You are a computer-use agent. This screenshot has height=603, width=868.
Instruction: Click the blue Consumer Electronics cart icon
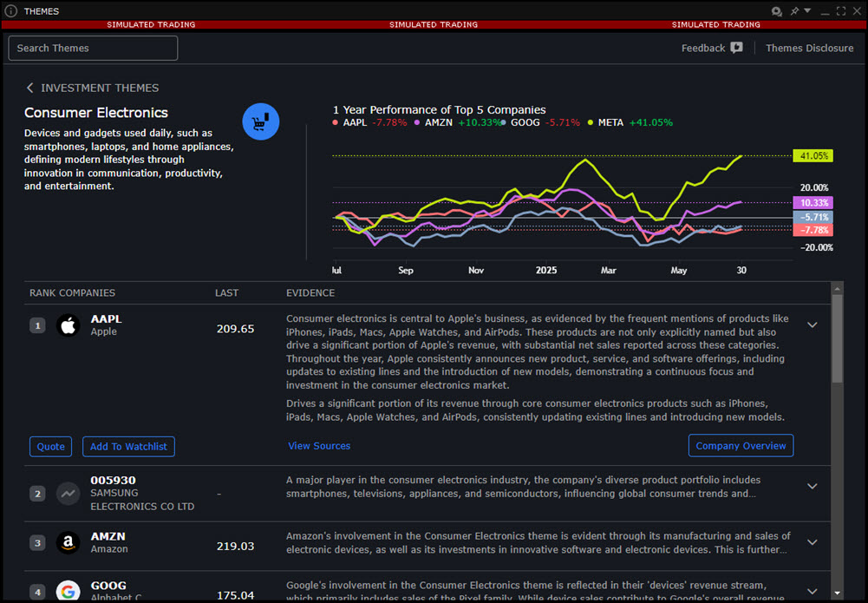pyautogui.click(x=261, y=121)
